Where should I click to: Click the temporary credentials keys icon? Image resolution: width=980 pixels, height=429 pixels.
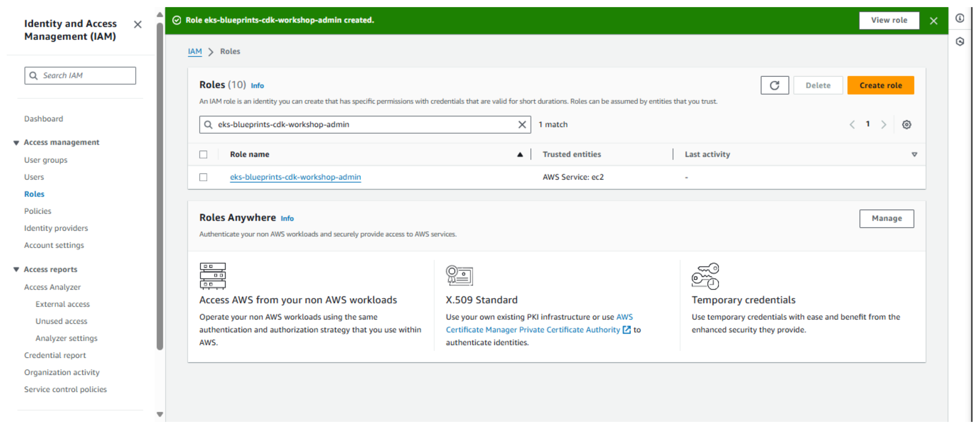click(x=705, y=276)
